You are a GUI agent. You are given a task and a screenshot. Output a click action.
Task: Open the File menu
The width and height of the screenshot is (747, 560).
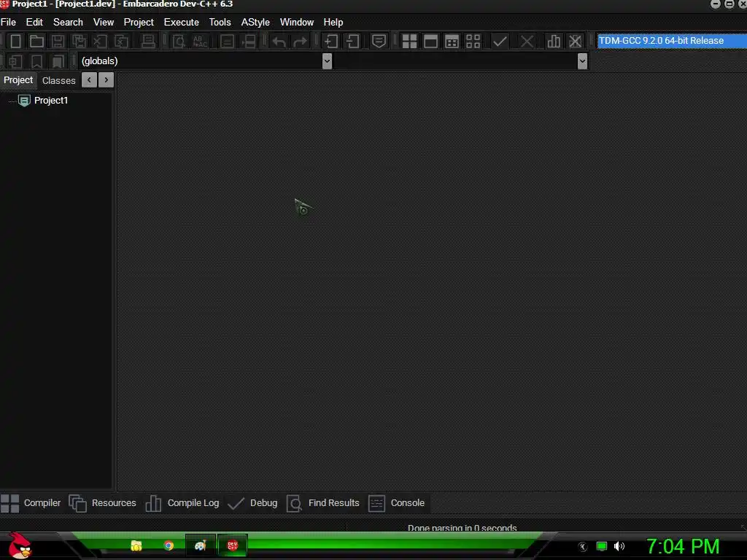tap(8, 23)
